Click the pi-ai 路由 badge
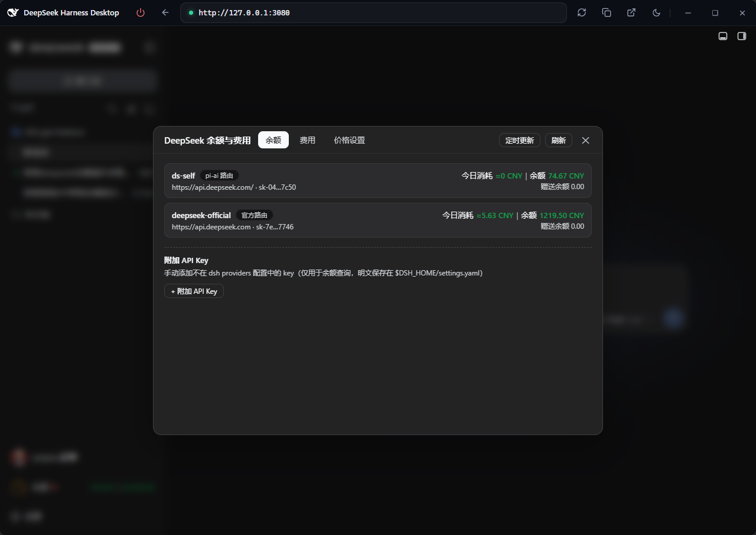The image size is (756, 535). click(219, 176)
